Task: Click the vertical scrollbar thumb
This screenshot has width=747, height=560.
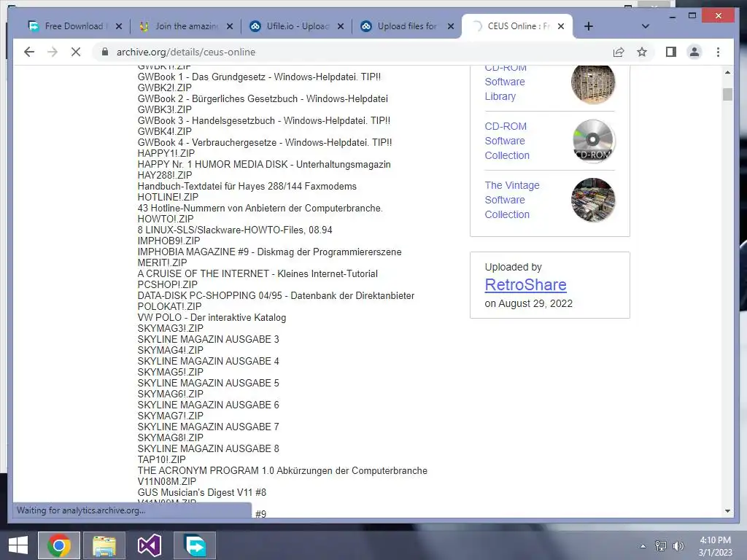Action: coord(727,94)
